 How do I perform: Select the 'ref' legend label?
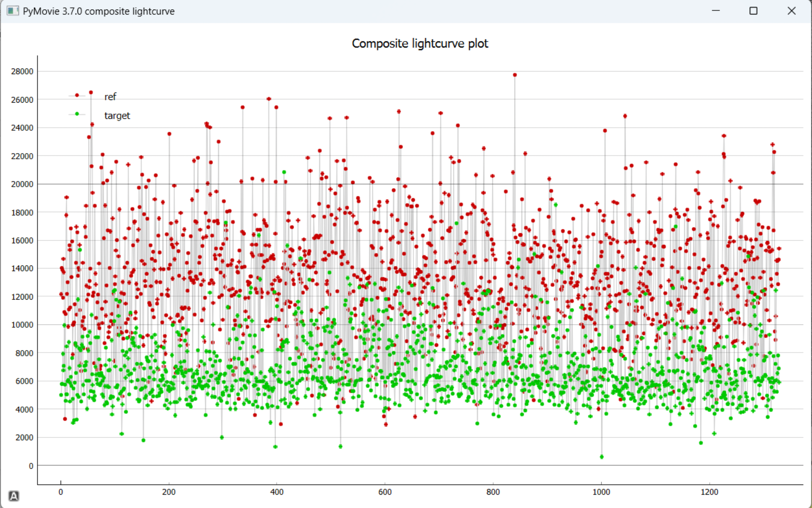[x=110, y=97]
